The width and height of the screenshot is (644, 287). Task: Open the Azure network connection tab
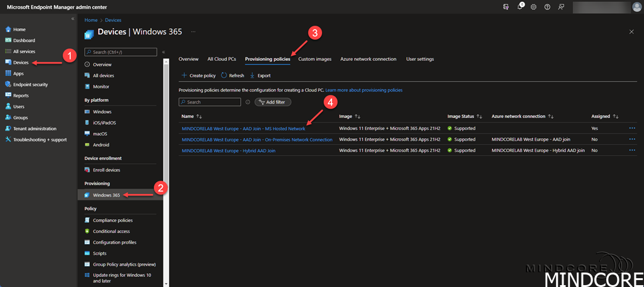point(368,59)
